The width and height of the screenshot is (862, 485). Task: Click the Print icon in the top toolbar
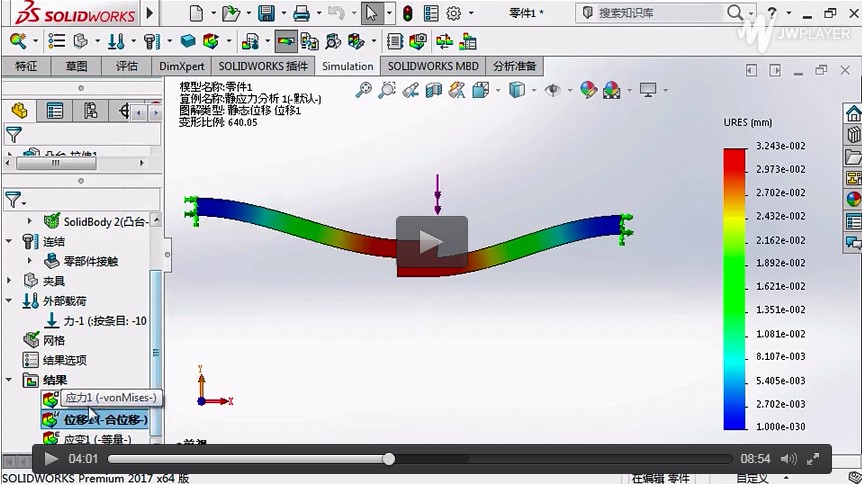pos(301,13)
